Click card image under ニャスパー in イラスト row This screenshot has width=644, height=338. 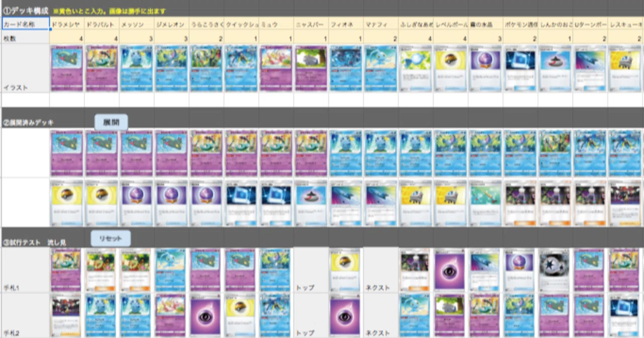pyautogui.click(x=311, y=68)
